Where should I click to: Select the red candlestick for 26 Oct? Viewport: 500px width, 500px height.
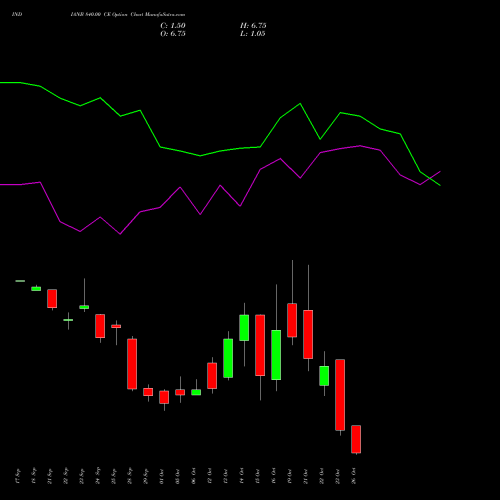click(x=356, y=439)
